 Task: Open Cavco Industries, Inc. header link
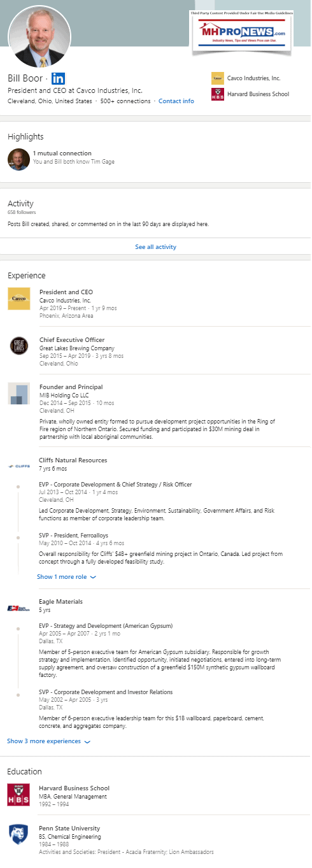click(254, 78)
